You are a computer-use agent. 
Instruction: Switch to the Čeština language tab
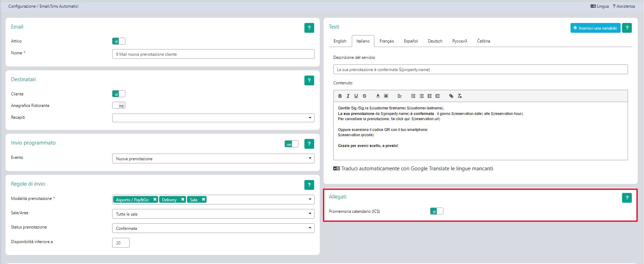coord(483,41)
